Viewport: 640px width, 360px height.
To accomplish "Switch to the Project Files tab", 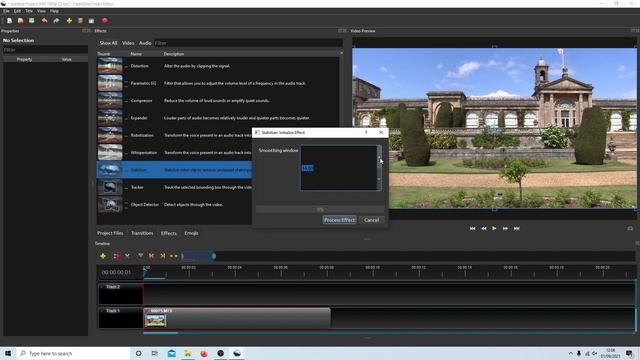I will (x=110, y=233).
